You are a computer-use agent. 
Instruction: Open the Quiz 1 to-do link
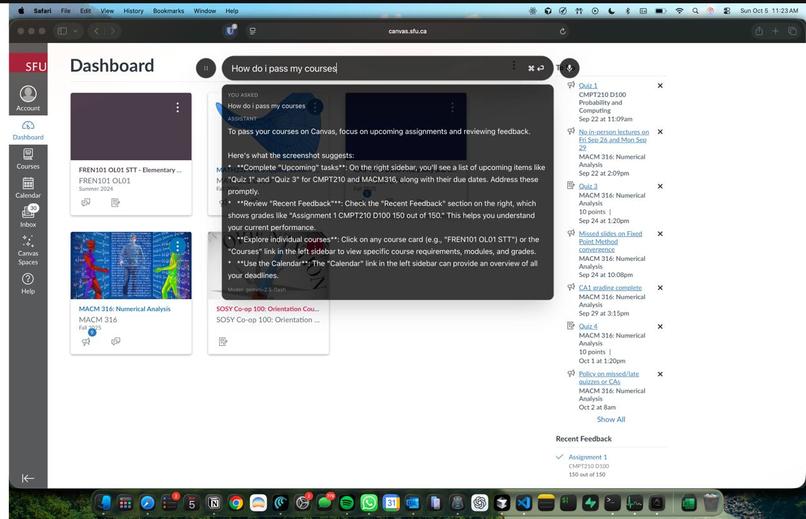tap(588, 85)
